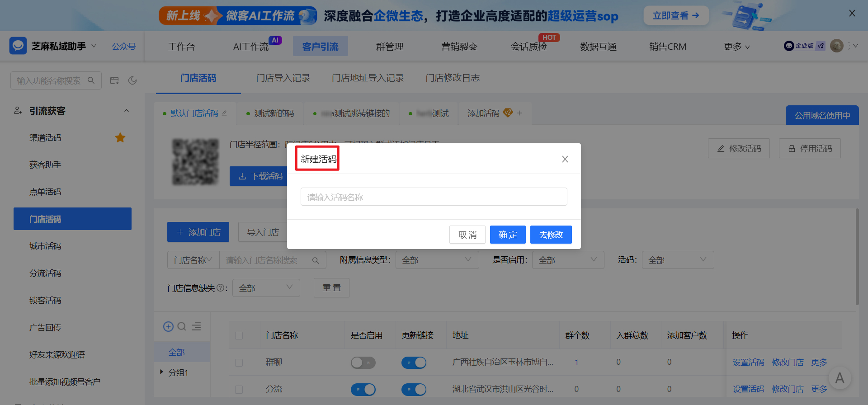
Task: Switch to the 门店地址导入记录 tab
Action: tap(368, 78)
